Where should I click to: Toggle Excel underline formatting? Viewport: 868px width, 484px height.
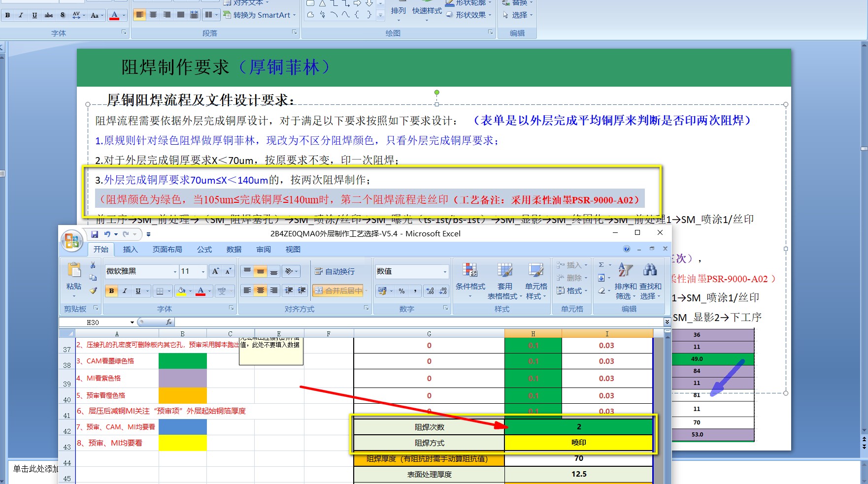138,291
